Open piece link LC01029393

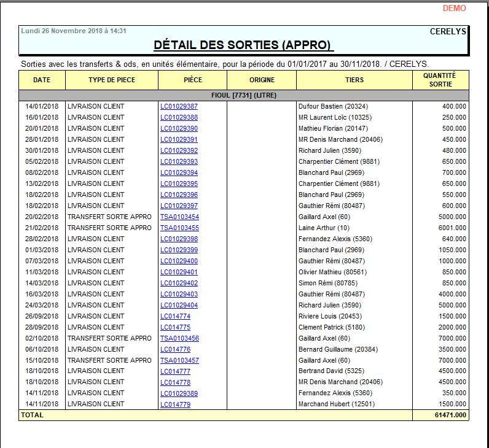point(179,161)
